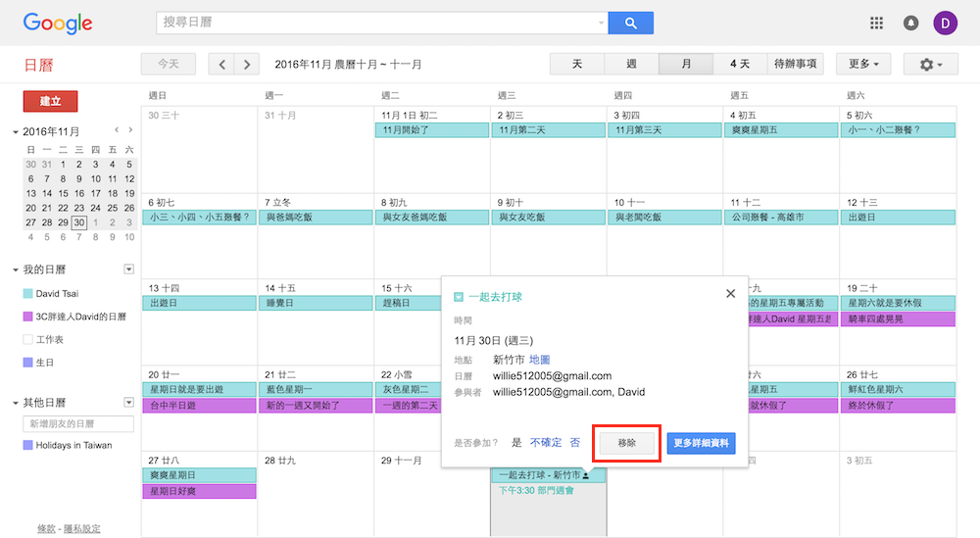Click the 更多詳細資料 button
The height and width of the screenshot is (538, 980).
pyautogui.click(x=702, y=443)
